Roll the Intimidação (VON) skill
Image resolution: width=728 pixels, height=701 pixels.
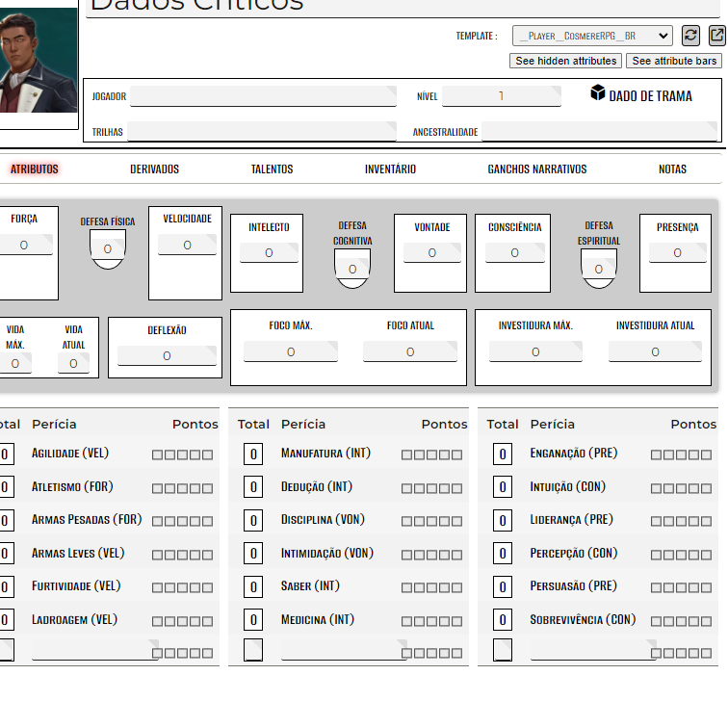tap(327, 553)
